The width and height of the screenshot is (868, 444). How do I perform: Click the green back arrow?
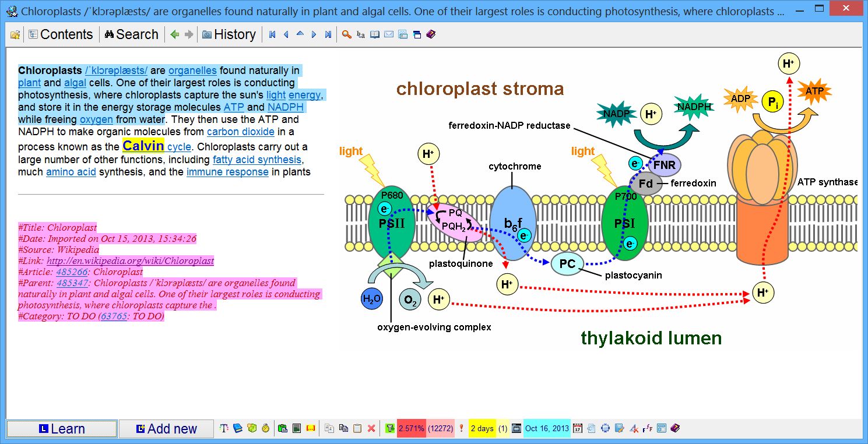tap(174, 34)
